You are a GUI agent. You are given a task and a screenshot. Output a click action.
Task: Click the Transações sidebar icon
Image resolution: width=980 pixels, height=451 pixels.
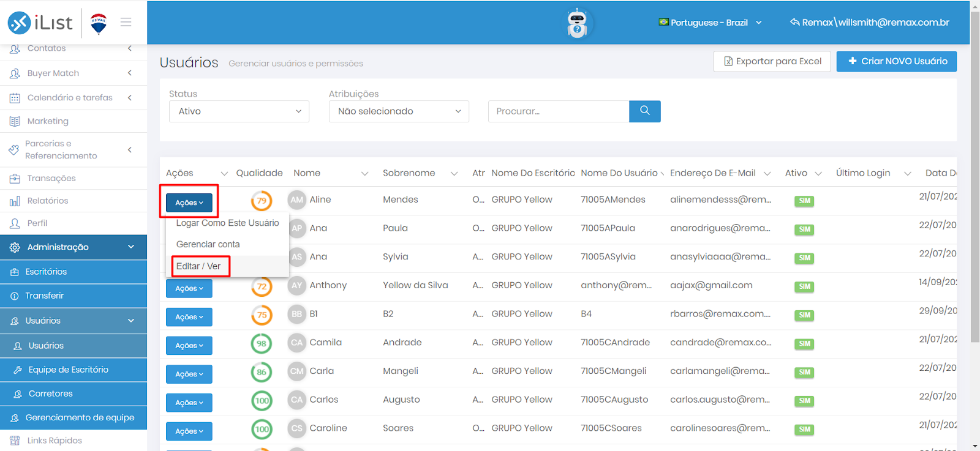click(15, 179)
